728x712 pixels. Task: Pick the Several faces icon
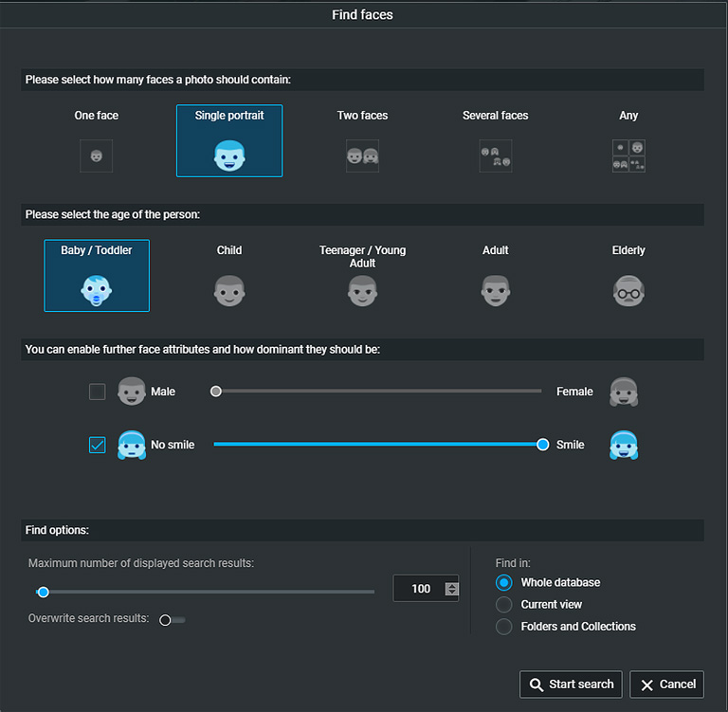(496, 155)
